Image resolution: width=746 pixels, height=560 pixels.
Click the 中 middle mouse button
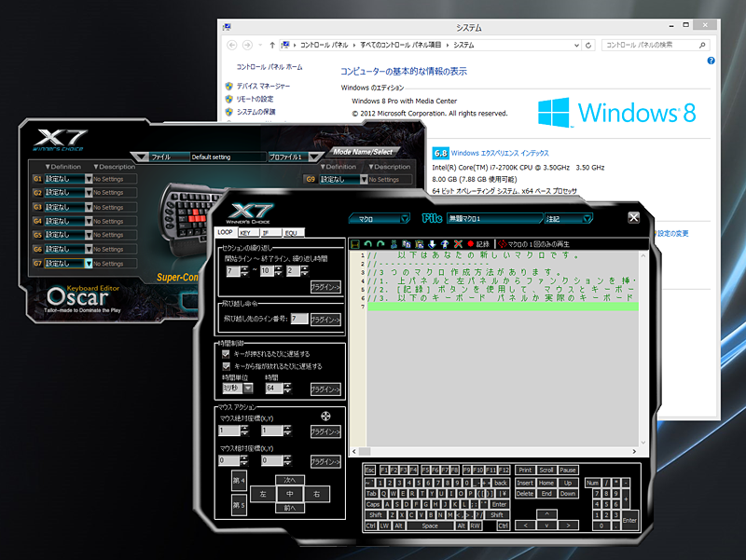pos(290,494)
